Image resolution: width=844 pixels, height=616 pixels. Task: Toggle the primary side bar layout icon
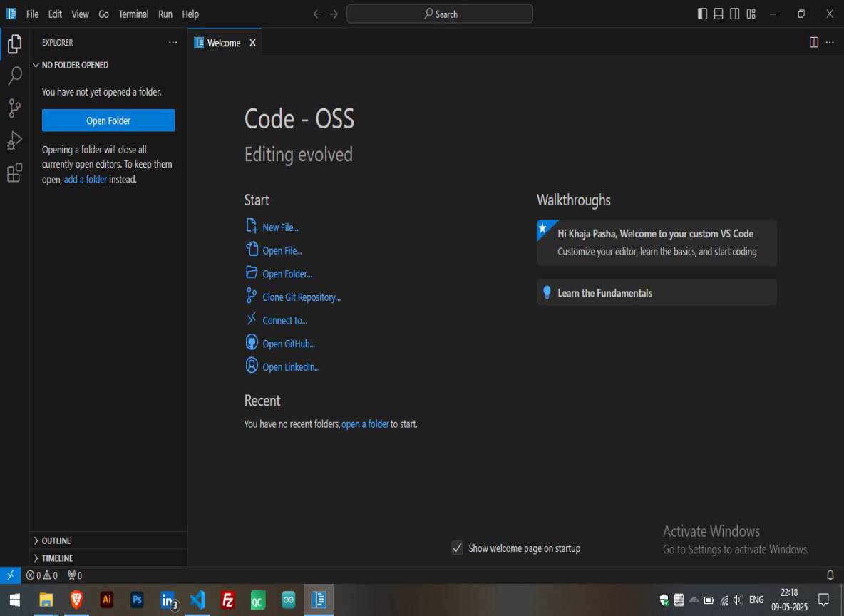(702, 14)
